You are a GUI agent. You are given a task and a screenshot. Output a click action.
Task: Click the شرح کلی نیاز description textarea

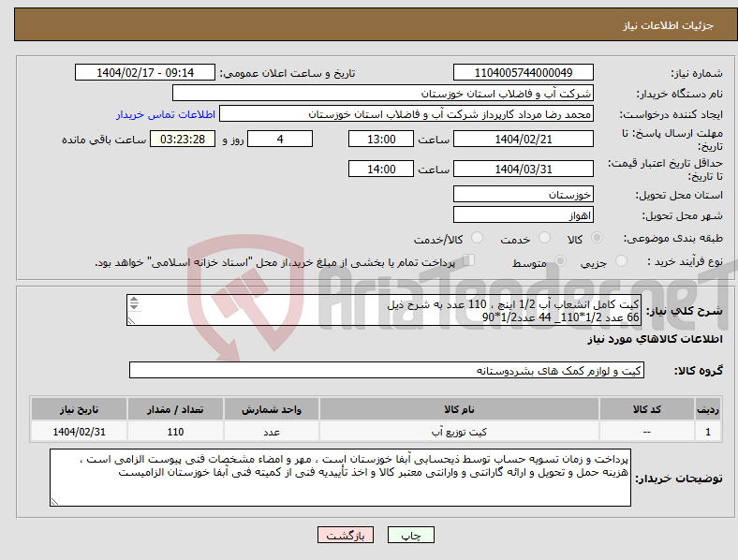[x=384, y=310]
